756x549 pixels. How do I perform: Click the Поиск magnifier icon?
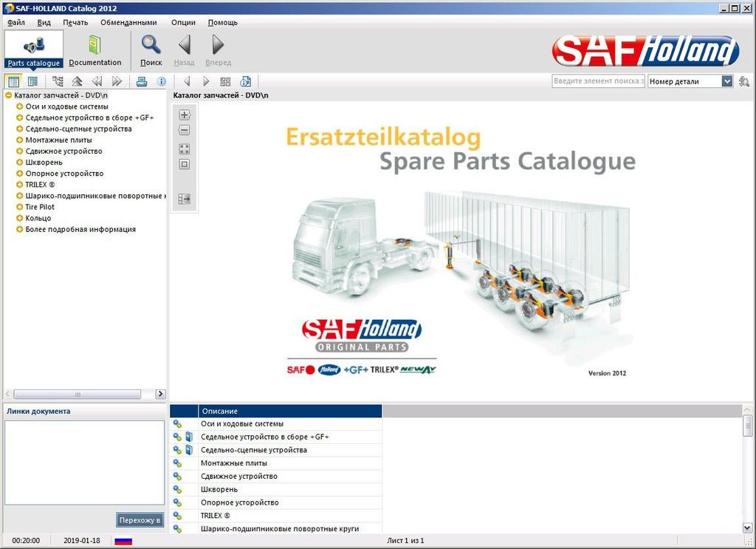(x=151, y=46)
